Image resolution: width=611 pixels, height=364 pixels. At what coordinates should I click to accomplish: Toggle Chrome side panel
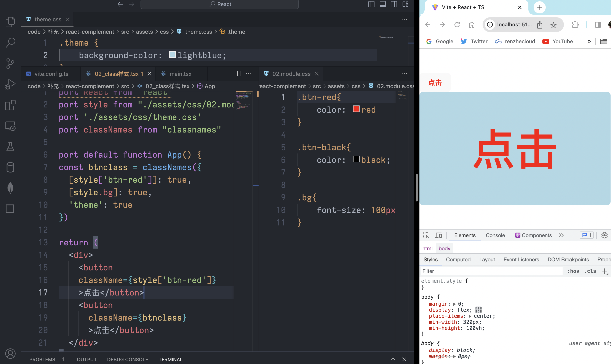tap(598, 24)
